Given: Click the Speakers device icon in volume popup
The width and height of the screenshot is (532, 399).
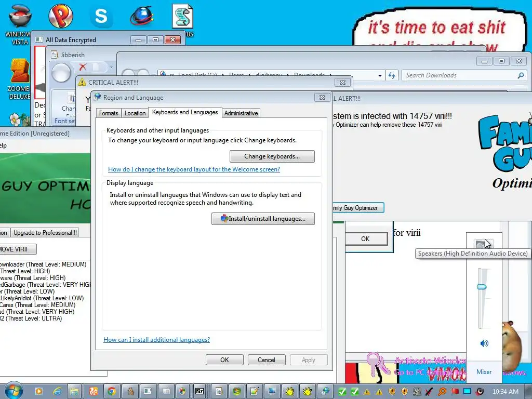Looking at the screenshot, I should [x=484, y=244].
